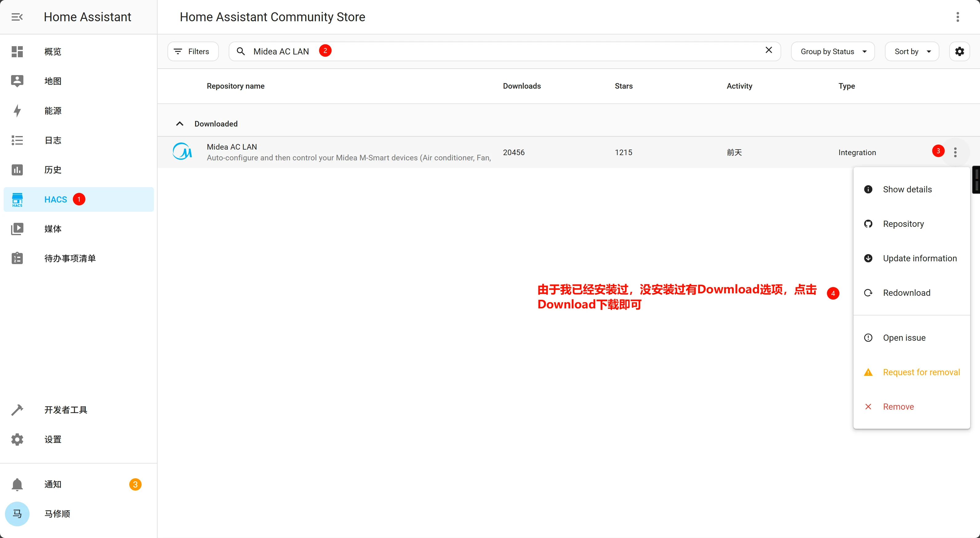The height and width of the screenshot is (538, 980).
Task: Sort by the Repository name column header
Action: click(235, 86)
